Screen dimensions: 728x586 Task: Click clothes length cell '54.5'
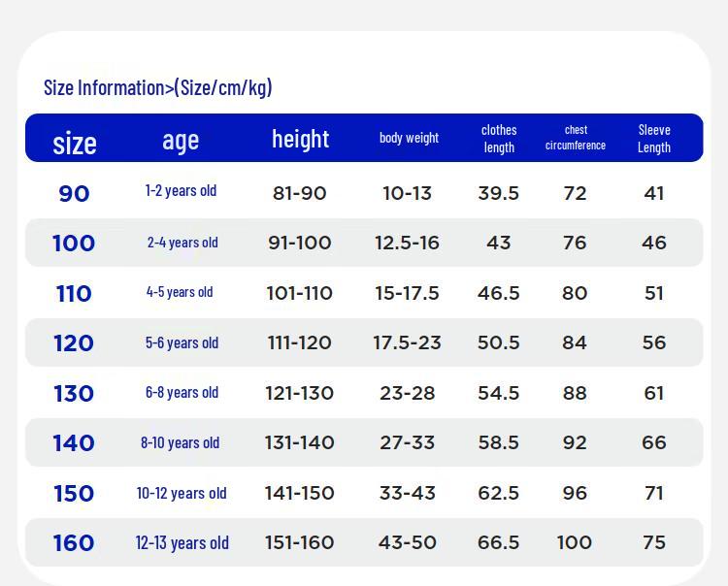499,394
